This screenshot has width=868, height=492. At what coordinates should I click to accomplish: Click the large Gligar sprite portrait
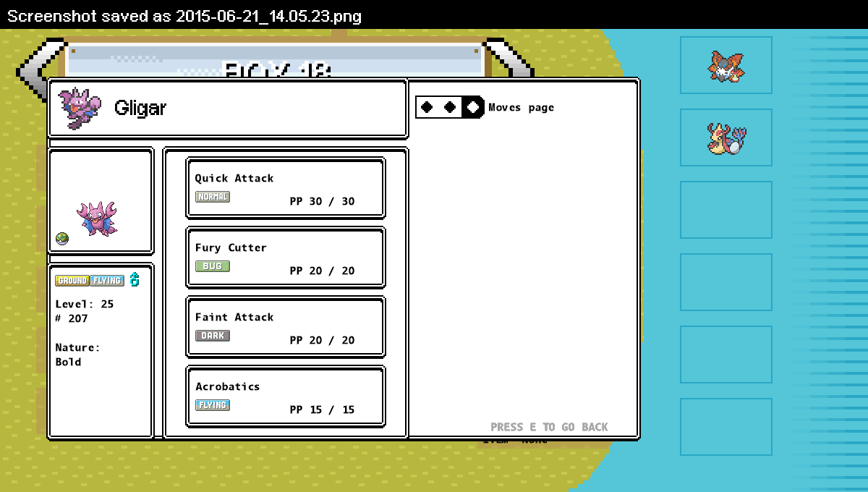pyautogui.click(x=97, y=219)
